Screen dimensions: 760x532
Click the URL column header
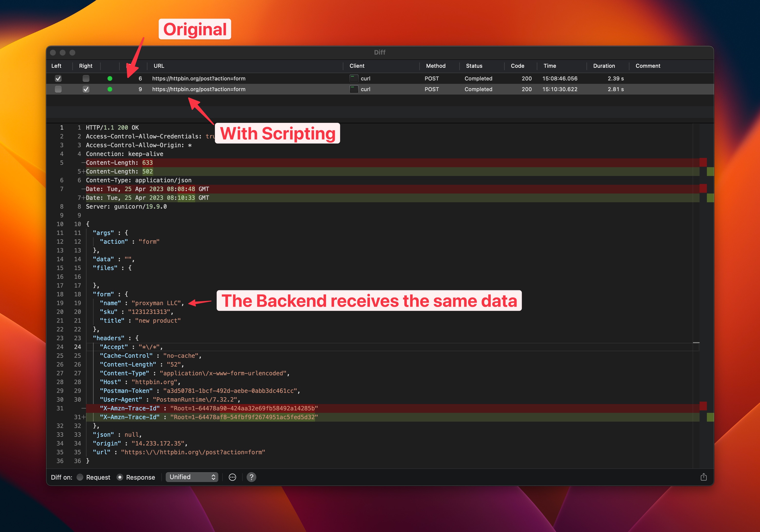click(x=159, y=66)
